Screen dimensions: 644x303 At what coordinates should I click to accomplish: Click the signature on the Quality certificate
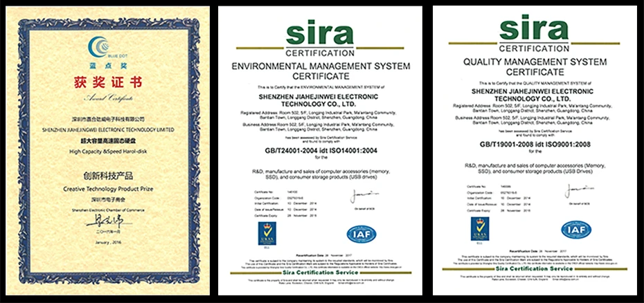coord(578,192)
